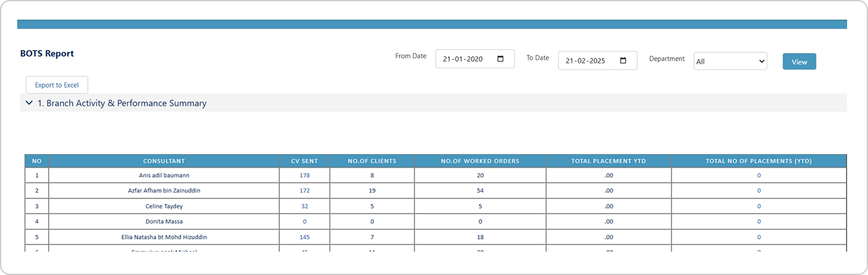This screenshot has height=275, width=868.
Task: Click the No. of Worked Orders header
Action: coord(480,161)
